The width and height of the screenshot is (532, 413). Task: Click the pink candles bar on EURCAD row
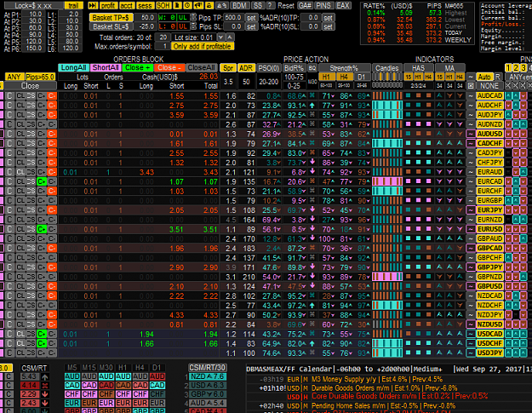click(x=387, y=181)
